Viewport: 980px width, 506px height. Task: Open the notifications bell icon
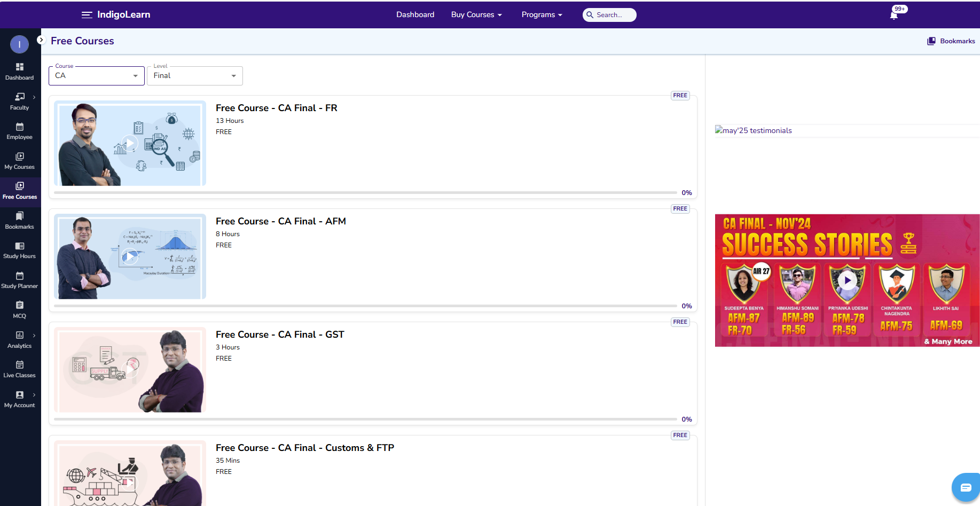[894, 15]
